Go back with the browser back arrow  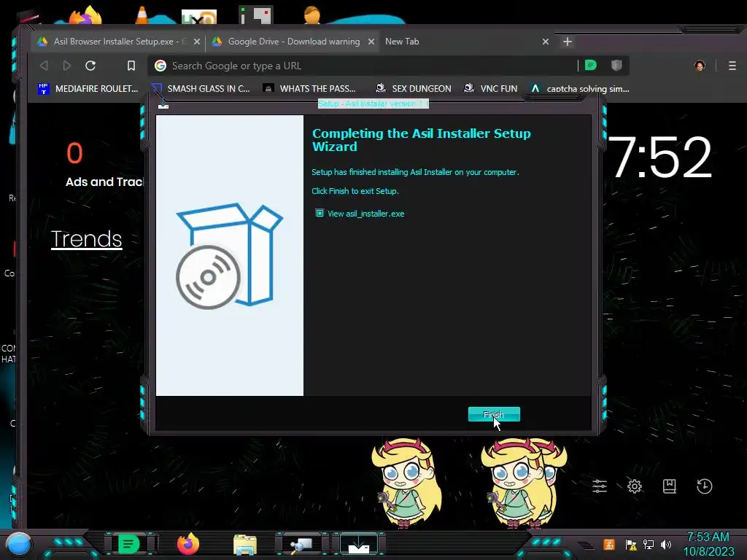pyautogui.click(x=44, y=66)
